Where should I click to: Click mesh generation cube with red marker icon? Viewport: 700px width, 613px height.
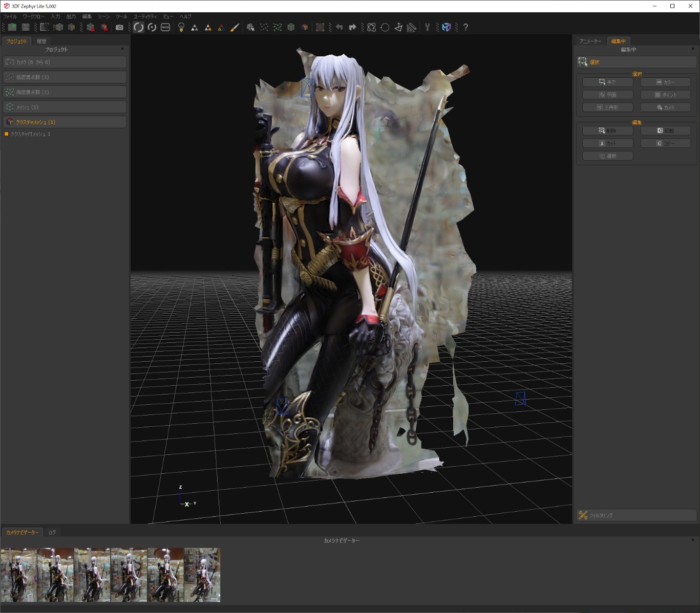(x=91, y=27)
